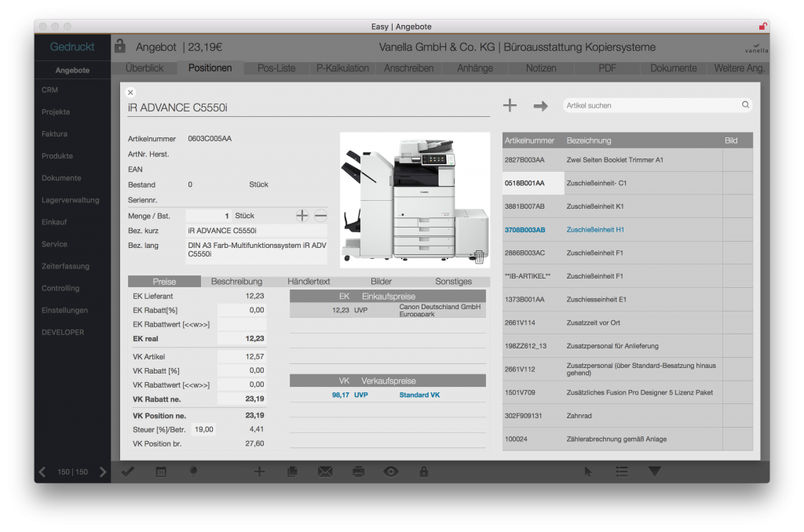The image size is (804, 532).
Task: Open Einkauf in the sidebar
Action: tap(54, 222)
